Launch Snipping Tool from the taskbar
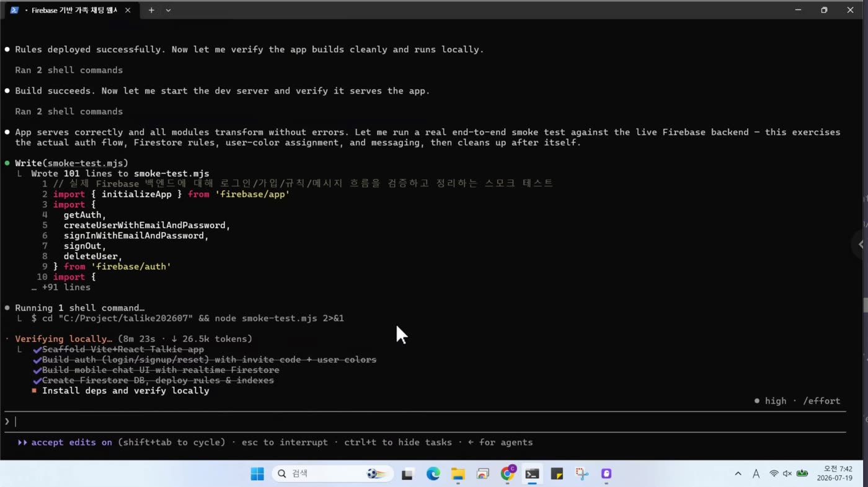The image size is (868, 487). click(582, 474)
